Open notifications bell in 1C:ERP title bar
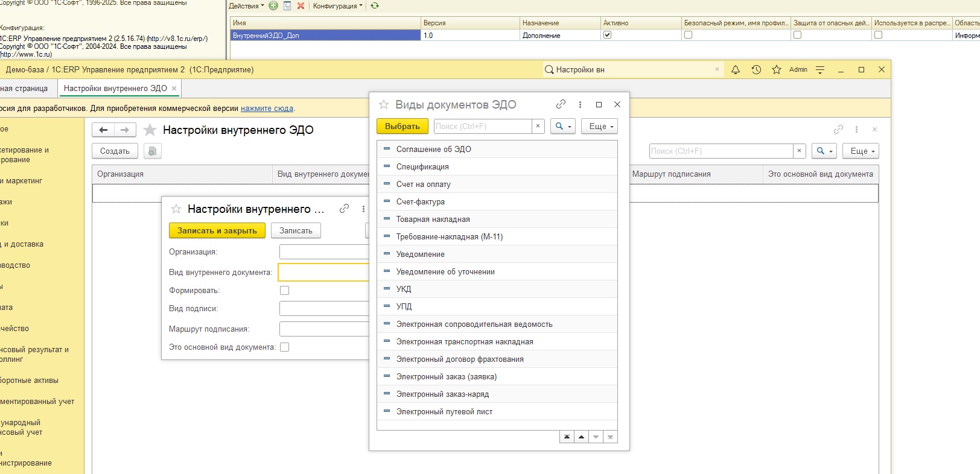 point(736,70)
